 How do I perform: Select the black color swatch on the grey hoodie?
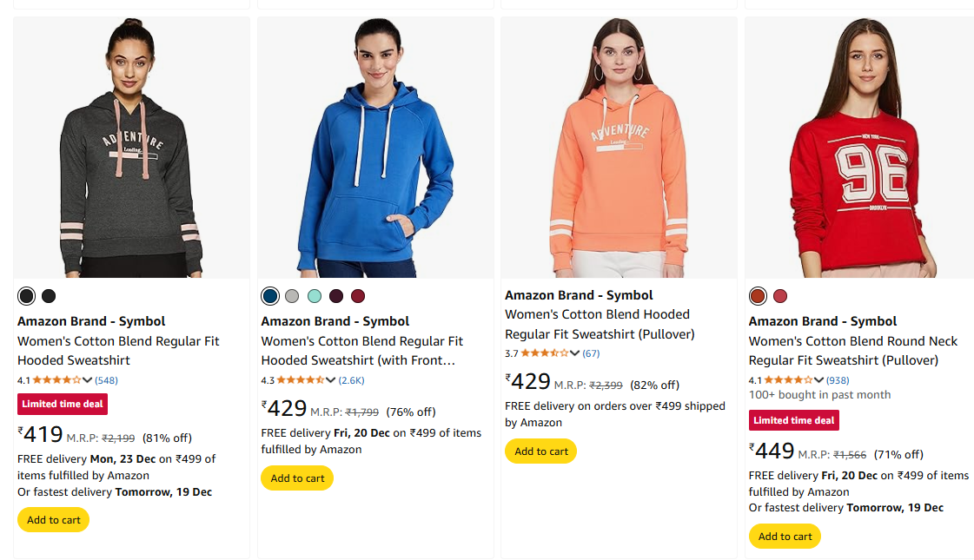[49, 296]
